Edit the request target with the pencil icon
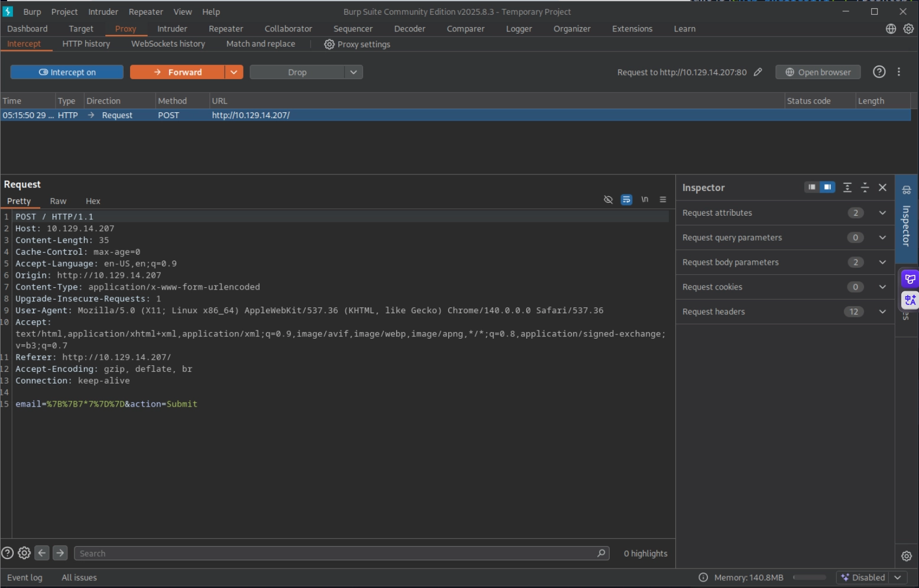The height and width of the screenshot is (588, 919). pyautogui.click(x=758, y=72)
